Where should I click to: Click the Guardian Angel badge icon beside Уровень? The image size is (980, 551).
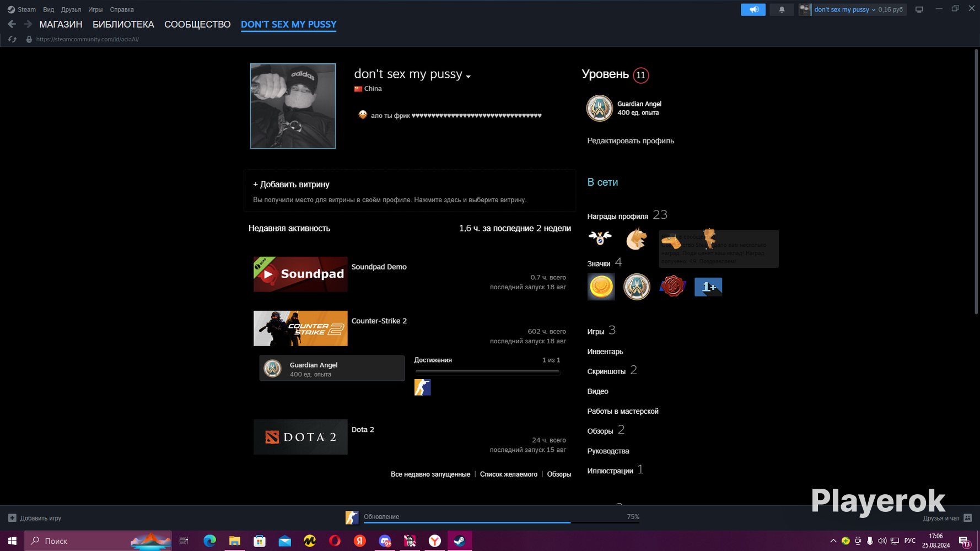point(599,108)
